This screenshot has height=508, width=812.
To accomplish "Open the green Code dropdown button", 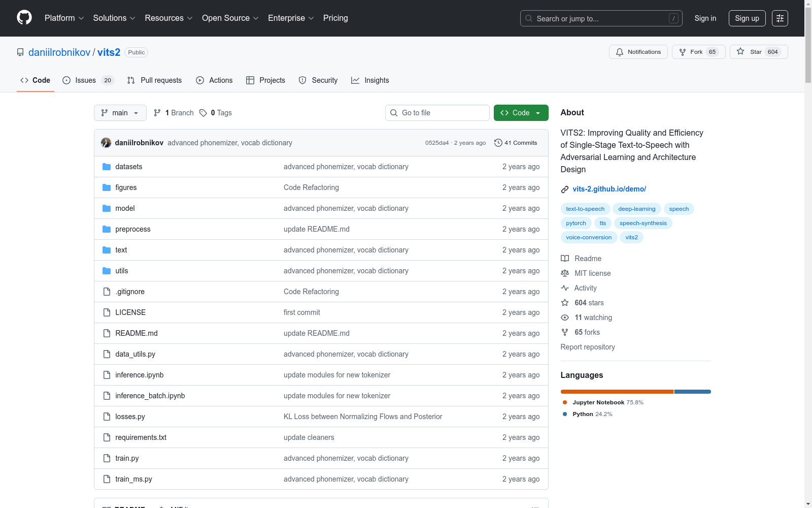I will click(x=521, y=113).
